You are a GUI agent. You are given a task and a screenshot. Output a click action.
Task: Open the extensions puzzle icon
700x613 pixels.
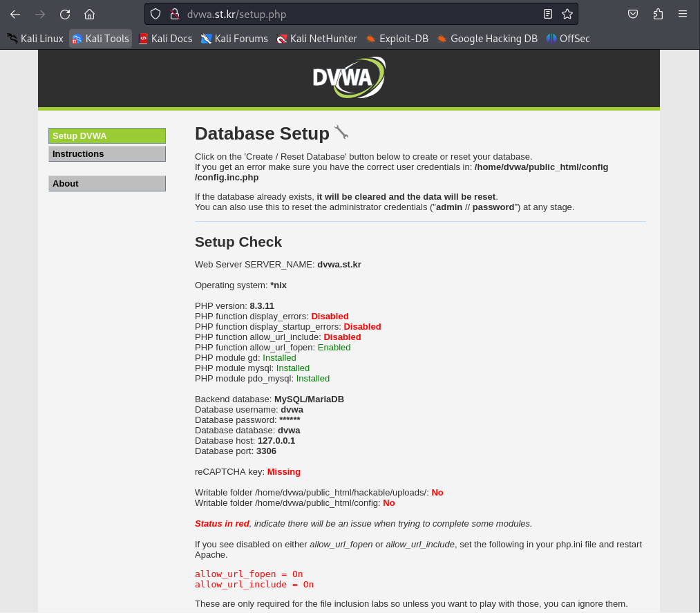click(x=658, y=15)
